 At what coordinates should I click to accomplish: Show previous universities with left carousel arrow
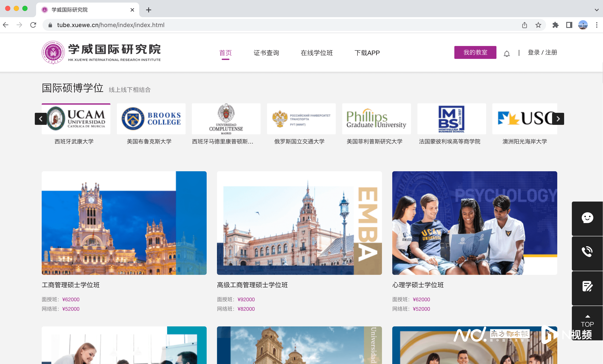click(x=41, y=119)
